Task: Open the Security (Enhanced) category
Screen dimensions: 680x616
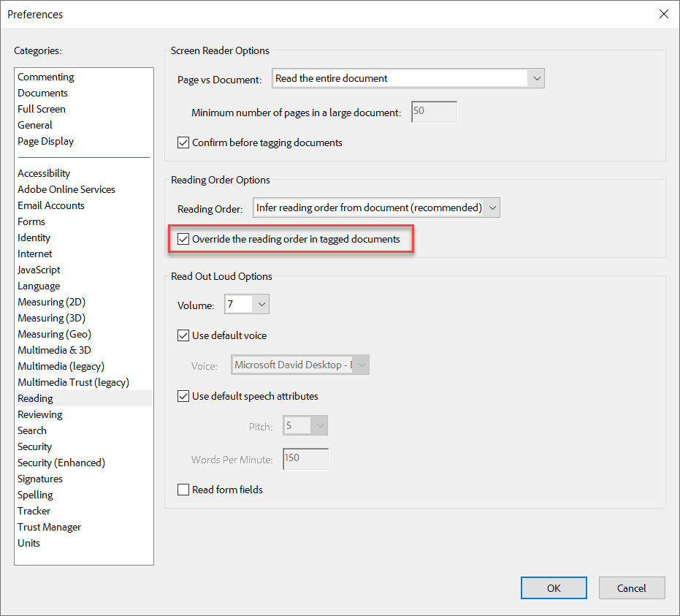Action: coord(61,463)
